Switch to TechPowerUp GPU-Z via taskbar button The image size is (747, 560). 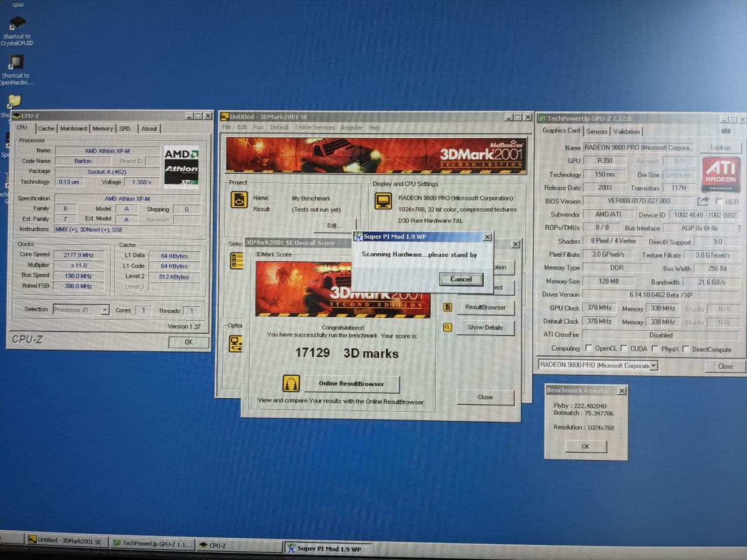[x=152, y=543]
